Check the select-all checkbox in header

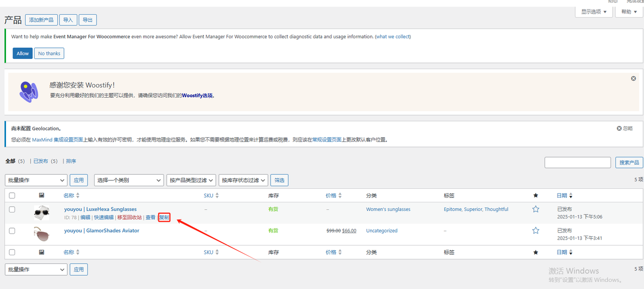click(x=12, y=195)
